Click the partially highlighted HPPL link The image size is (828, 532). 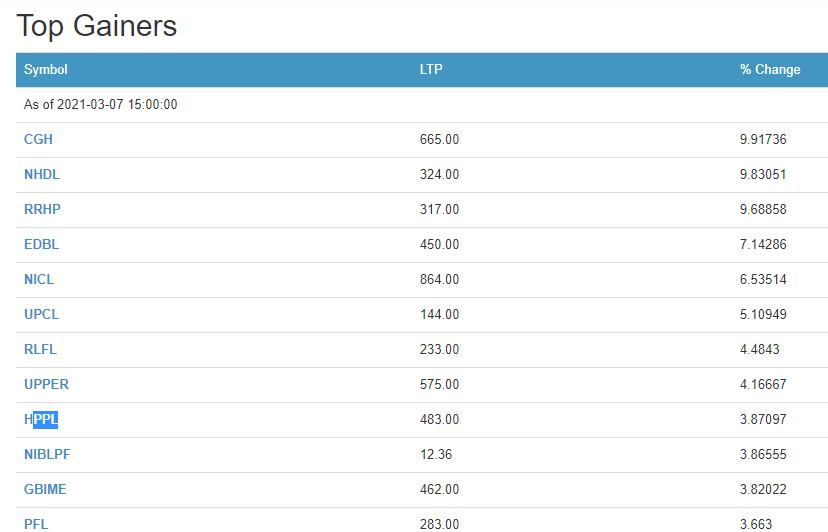(41, 420)
